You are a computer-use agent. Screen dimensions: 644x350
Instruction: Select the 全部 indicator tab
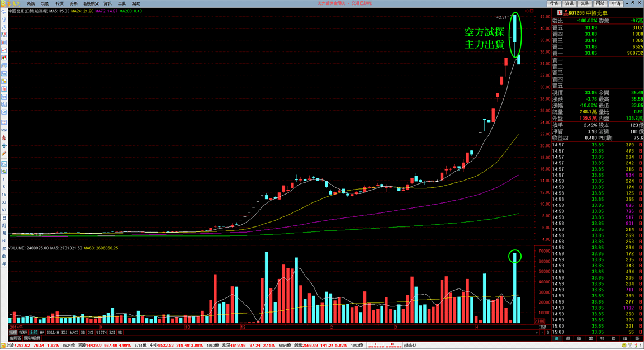(34, 332)
